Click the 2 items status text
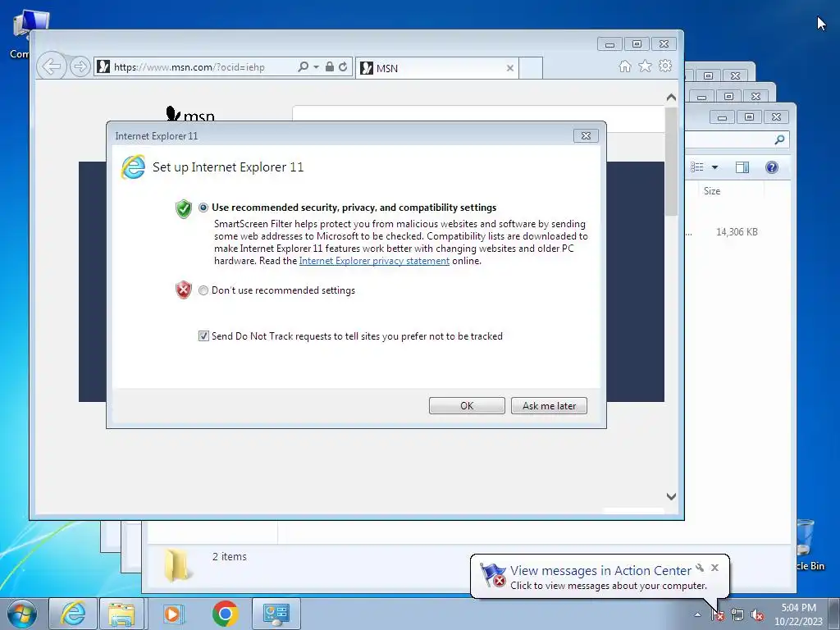The height and width of the screenshot is (630, 840). coord(230,557)
